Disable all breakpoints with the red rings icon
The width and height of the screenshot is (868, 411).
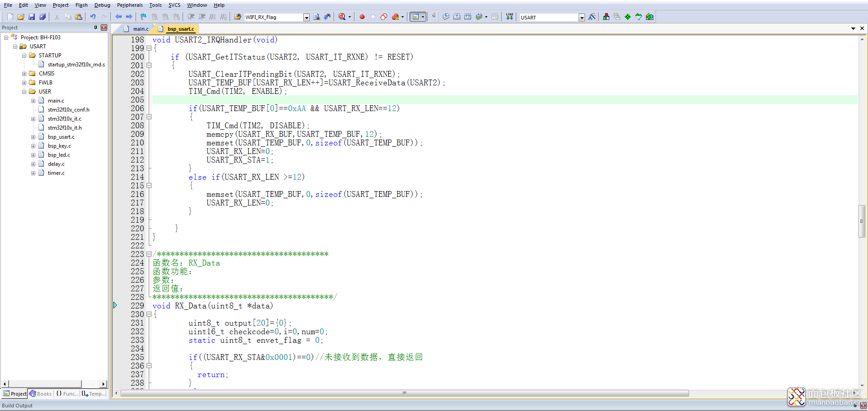point(384,17)
